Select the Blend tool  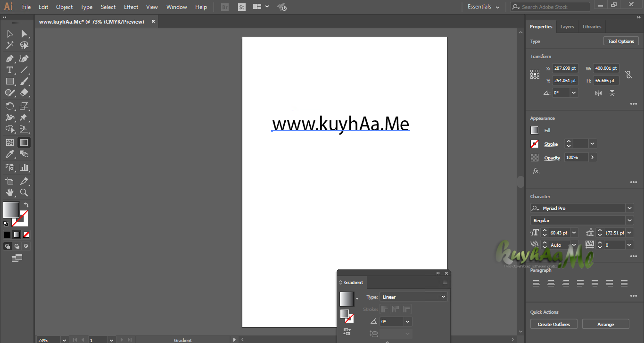coord(24,154)
